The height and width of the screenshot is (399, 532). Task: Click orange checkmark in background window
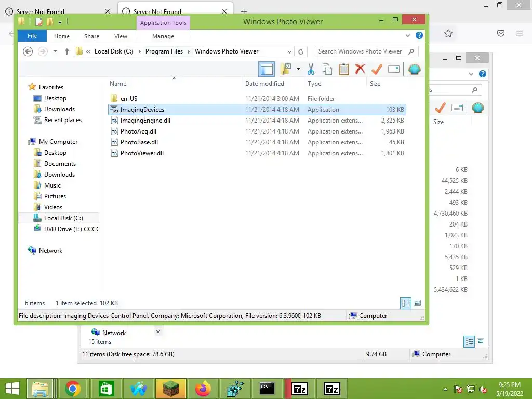coord(440,108)
